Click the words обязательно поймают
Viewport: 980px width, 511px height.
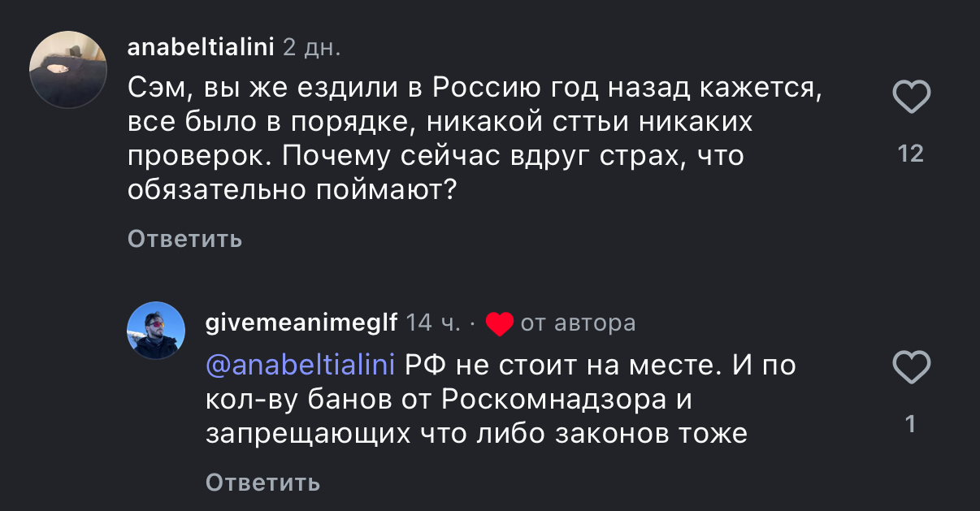tap(290, 190)
